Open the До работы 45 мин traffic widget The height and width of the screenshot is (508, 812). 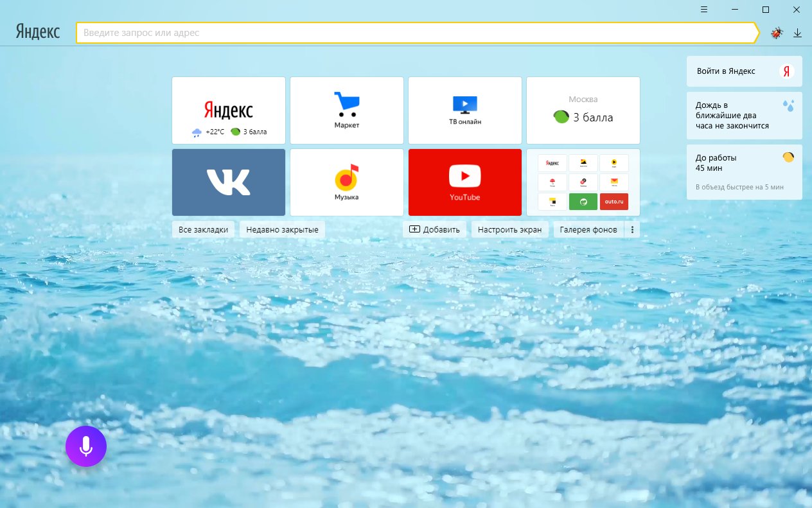745,172
